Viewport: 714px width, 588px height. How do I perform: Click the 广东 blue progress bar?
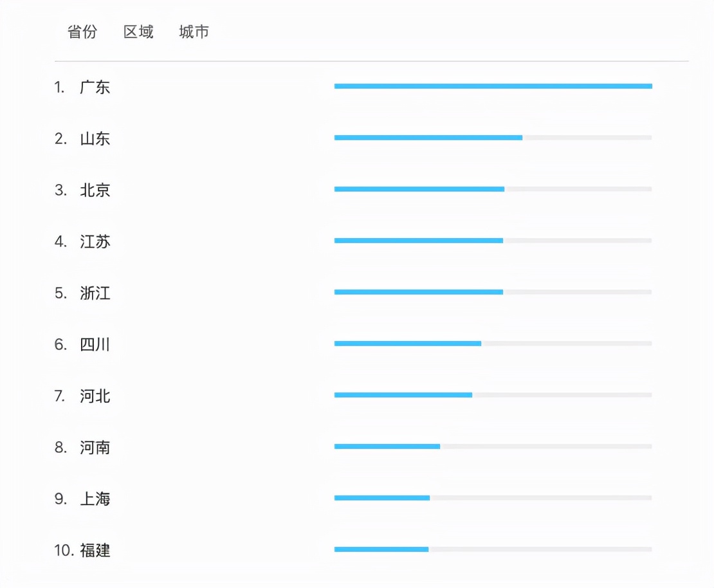tap(493, 86)
